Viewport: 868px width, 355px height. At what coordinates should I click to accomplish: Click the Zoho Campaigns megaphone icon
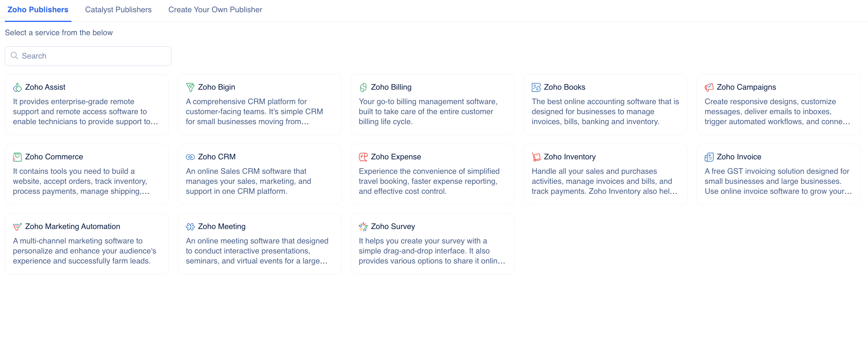(709, 87)
